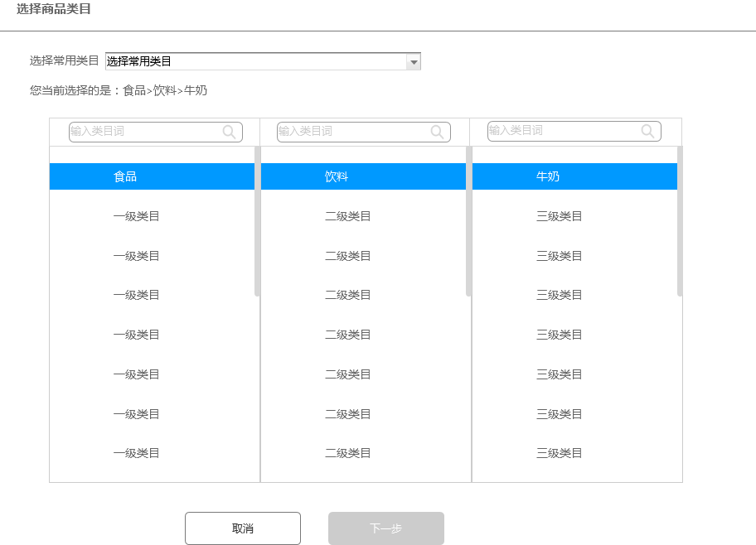The image size is (756, 545).
Task: Click the second column search input field
Action: coord(348,132)
